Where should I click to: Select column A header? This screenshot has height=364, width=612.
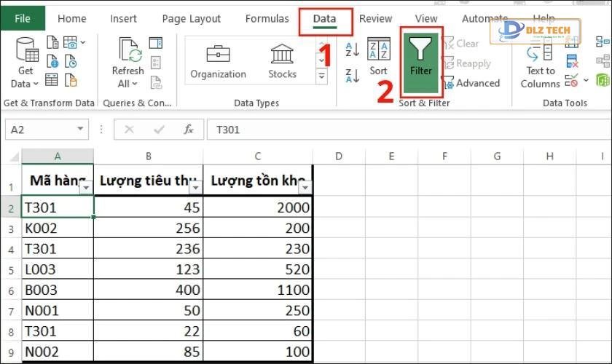(x=58, y=157)
